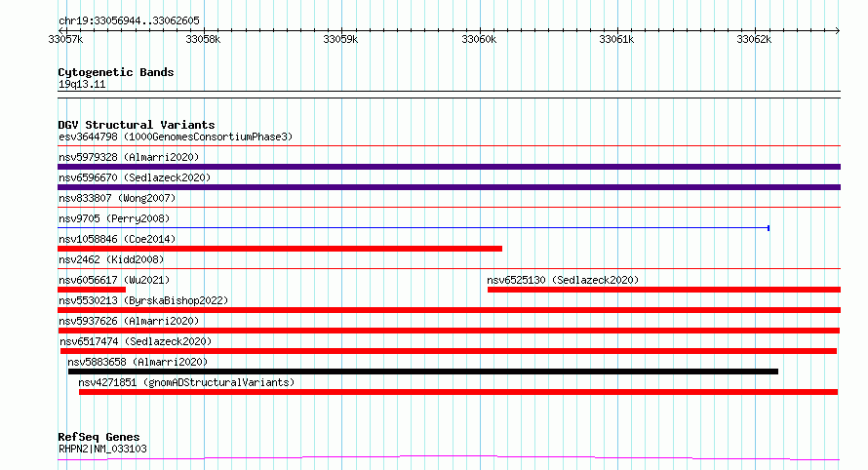Click the 19q13.11 cytogenetic band bar
The height and width of the screenshot is (470, 868).
pos(449,95)
